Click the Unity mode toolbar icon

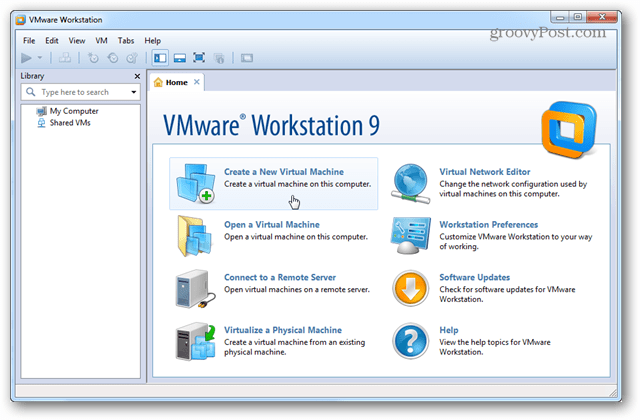[x=219, y=58]
